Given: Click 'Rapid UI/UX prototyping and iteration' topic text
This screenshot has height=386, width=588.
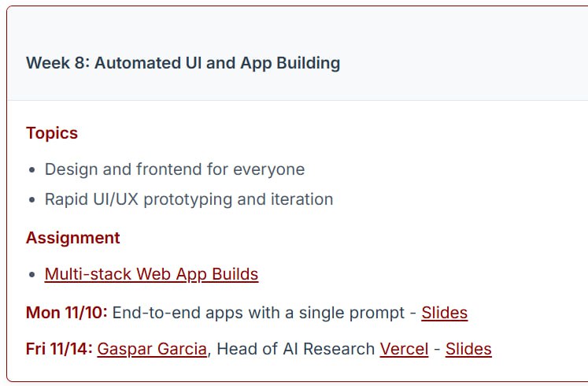Looking at the screenshot, I should click(189, 199).
